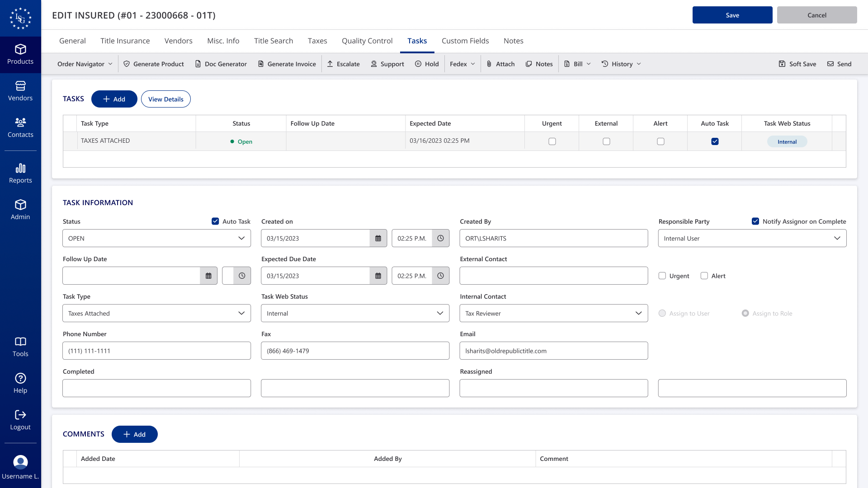
Task: Click Add button in Comments section
Action: [x=135, y=434]
